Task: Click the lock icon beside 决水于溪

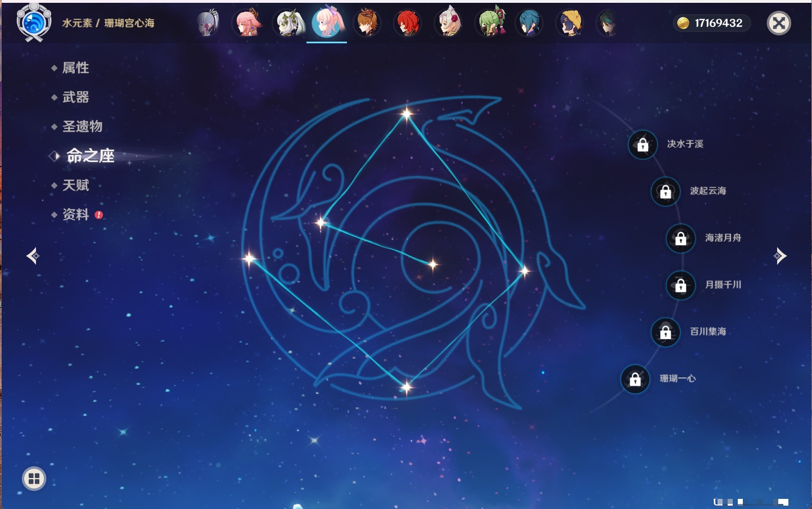Action: coord(643,145)
